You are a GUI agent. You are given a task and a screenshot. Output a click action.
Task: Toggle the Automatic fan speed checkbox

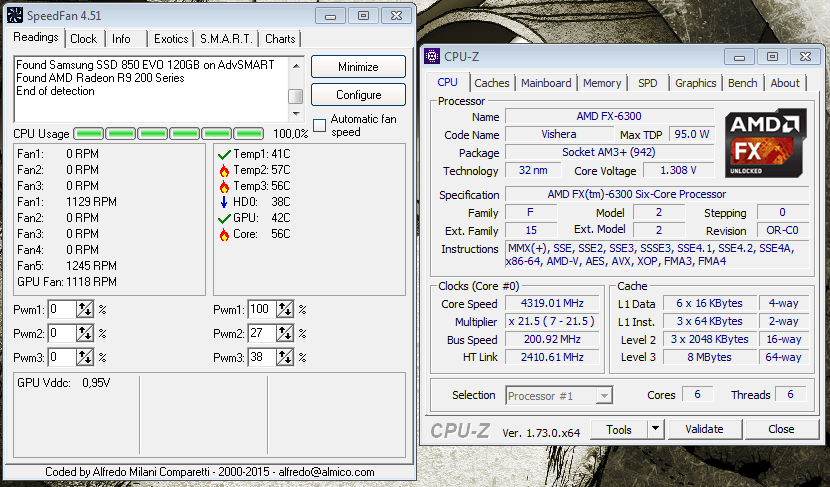[320, 125]
